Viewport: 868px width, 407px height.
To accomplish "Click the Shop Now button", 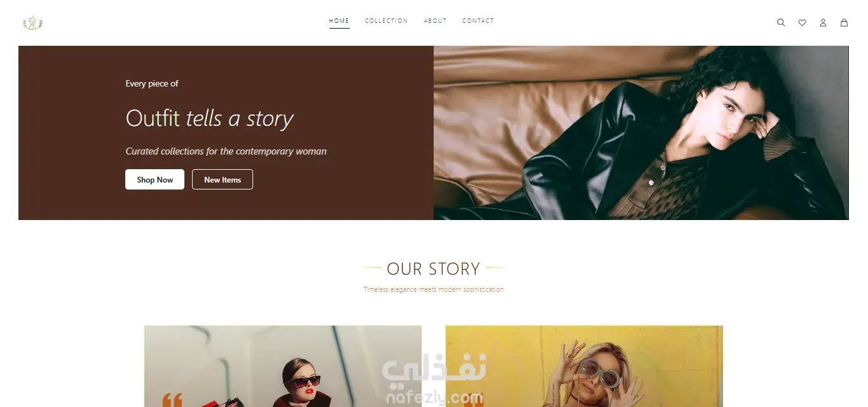I will click(155, 179).
